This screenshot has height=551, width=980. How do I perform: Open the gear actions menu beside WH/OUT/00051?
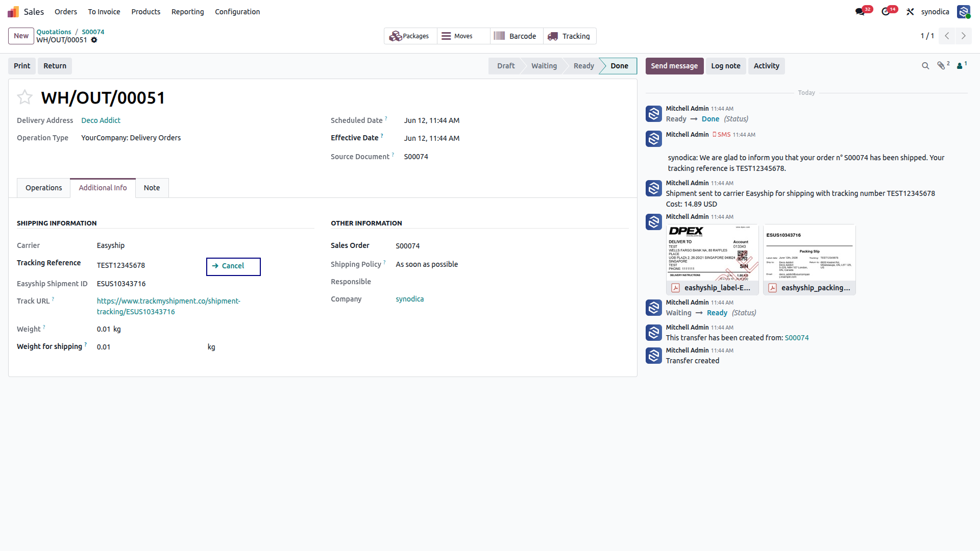(94, 40)
